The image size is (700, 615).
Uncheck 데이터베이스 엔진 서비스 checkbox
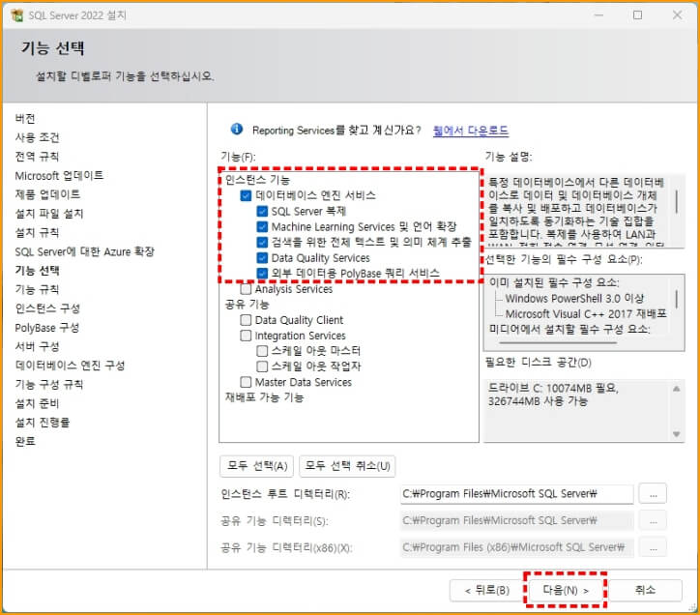(246, 195)
